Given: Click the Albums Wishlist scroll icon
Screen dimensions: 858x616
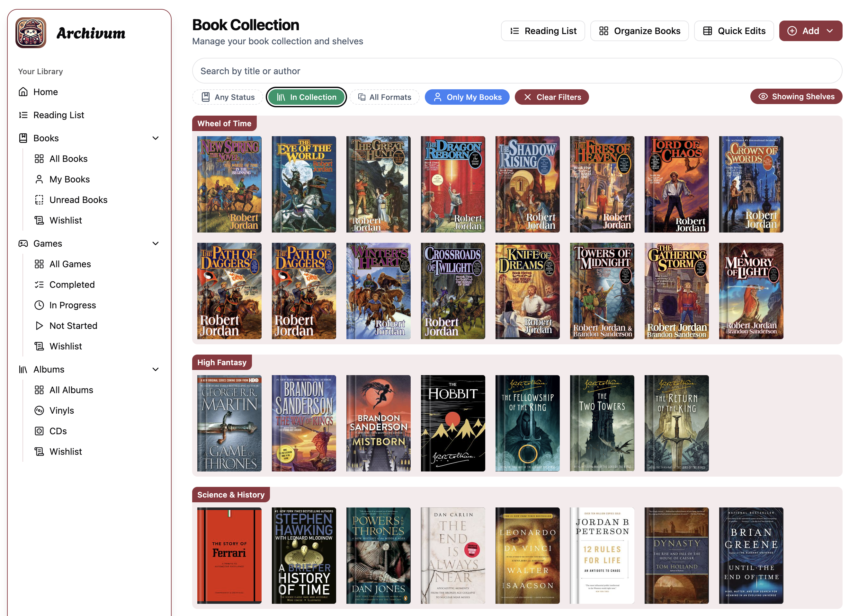Looking at the screenshot, I should pyautogui.click(x=39, y=452).
